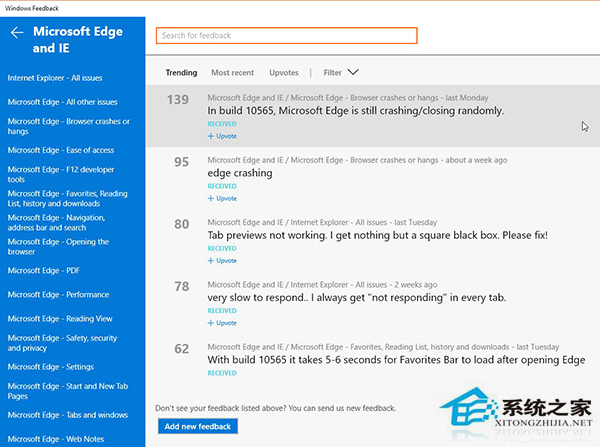Switch to the Upvotes tab

click(284, 73)
